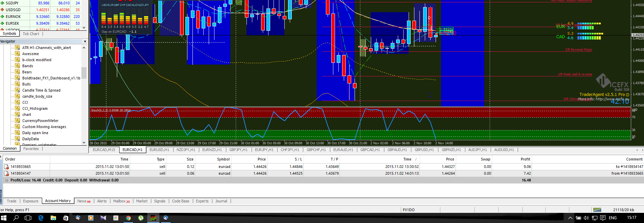Open Google Chrome from the taskbar
The image size is (644, 223).
pyautogui.click(x=128, y=218)
